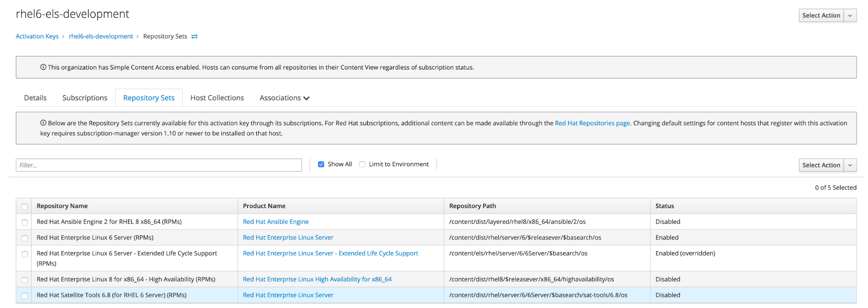Viewport: 868px width, 308px height.
Task: Enable the Limit to Environment checkbox
Action: click(x=362, y=164)
